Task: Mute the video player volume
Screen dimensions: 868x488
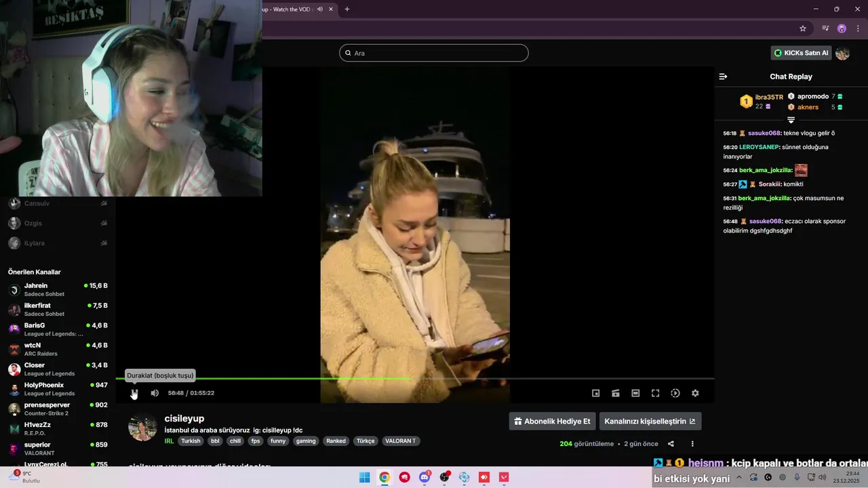Action: click(155, 393)
